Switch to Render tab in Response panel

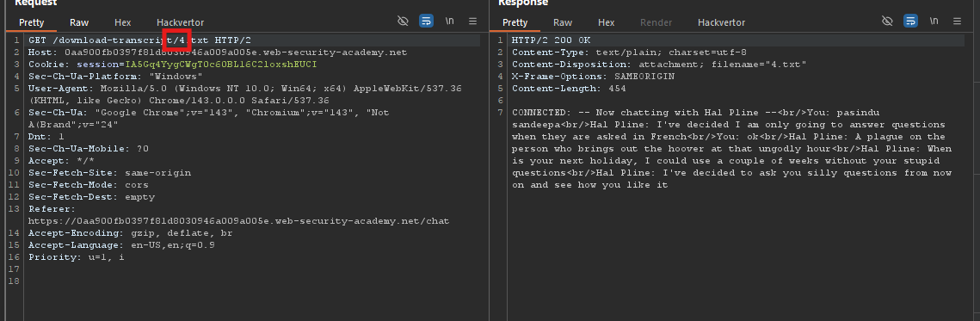[656, 22]
